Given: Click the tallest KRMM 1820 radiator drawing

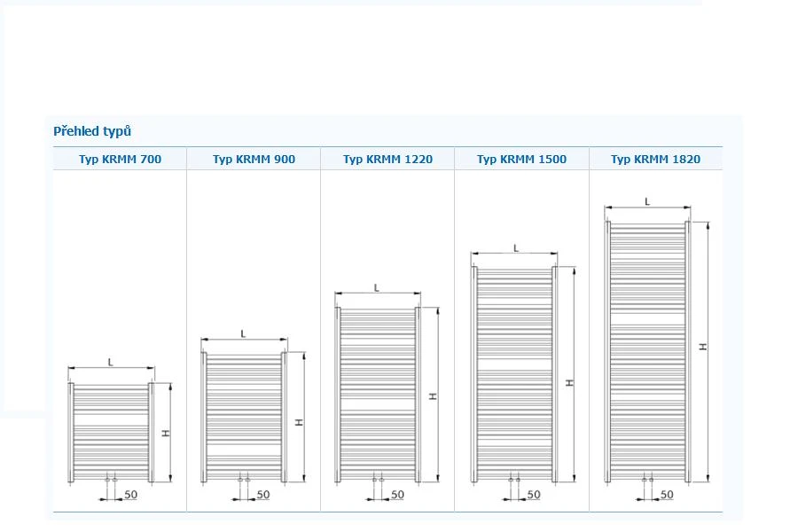Looking at the screenshot, I should pos(647,350).
